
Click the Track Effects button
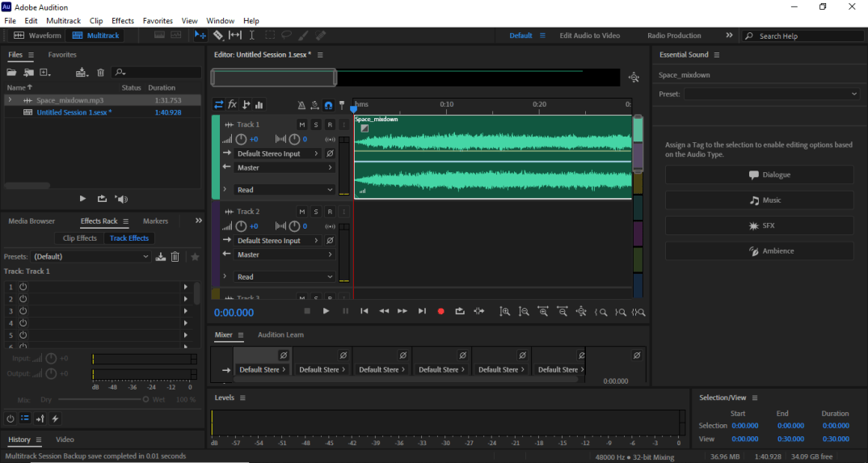click(129, 238)
